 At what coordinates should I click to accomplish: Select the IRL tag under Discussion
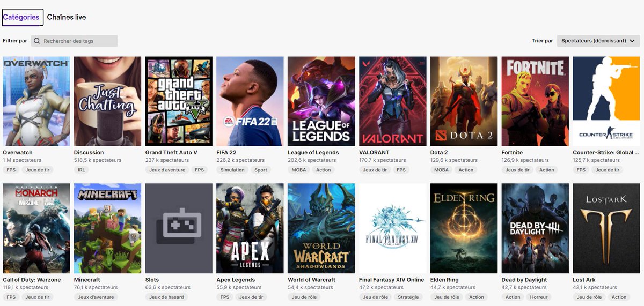[82, 170]
